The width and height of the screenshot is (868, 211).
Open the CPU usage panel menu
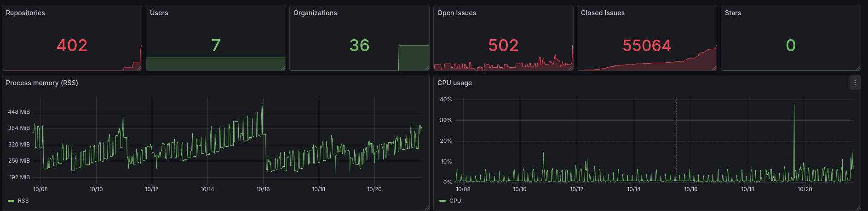point(855,83)
